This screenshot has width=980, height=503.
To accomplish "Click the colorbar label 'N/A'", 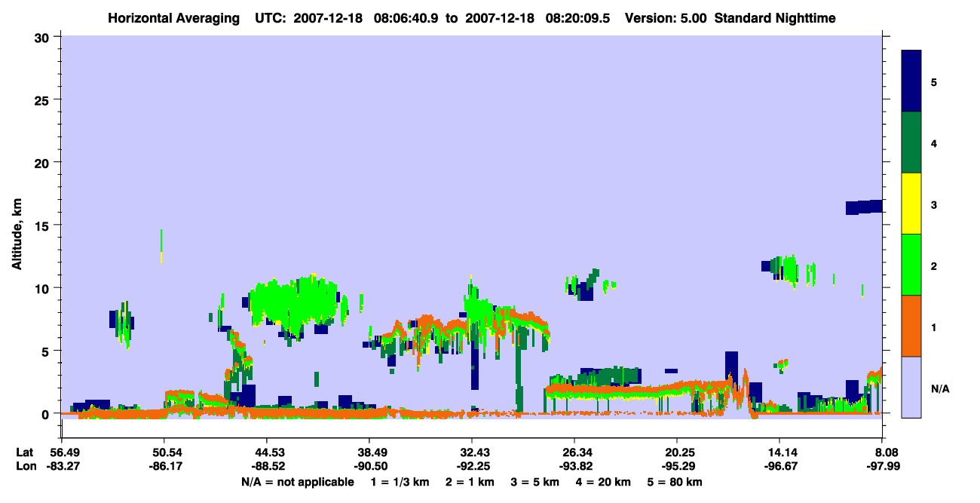I will tap(939, 389).
